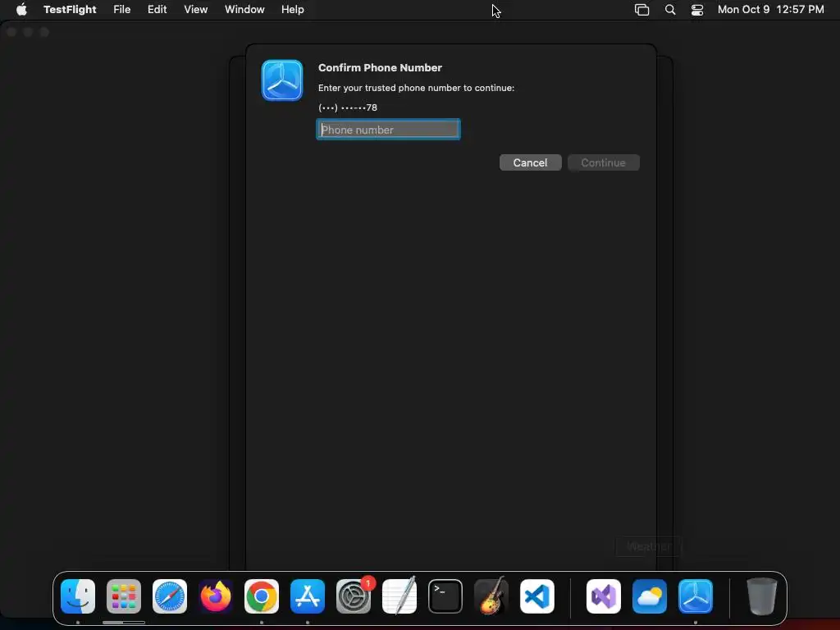The image size is (840, 630).
Task: Launch Google Chrome from the Dock
Action: coord(262,596)
